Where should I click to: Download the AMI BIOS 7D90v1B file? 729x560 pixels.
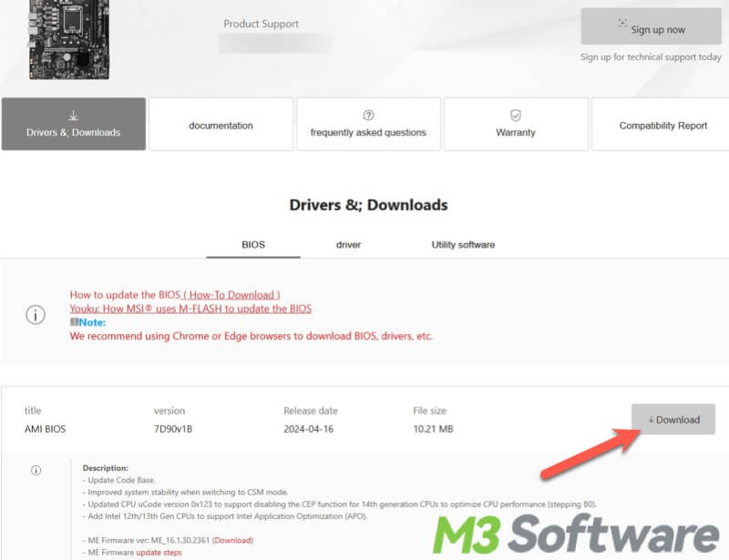673,419
